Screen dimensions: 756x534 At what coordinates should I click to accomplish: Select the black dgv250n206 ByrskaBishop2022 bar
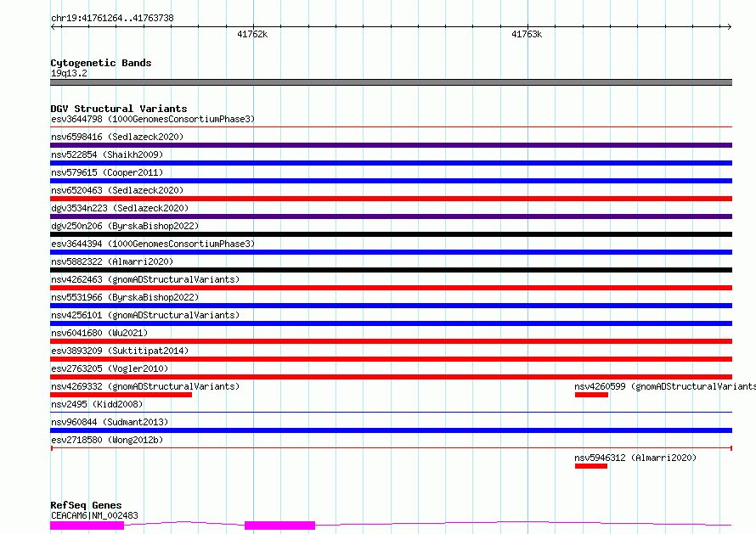tap(391, 234)
